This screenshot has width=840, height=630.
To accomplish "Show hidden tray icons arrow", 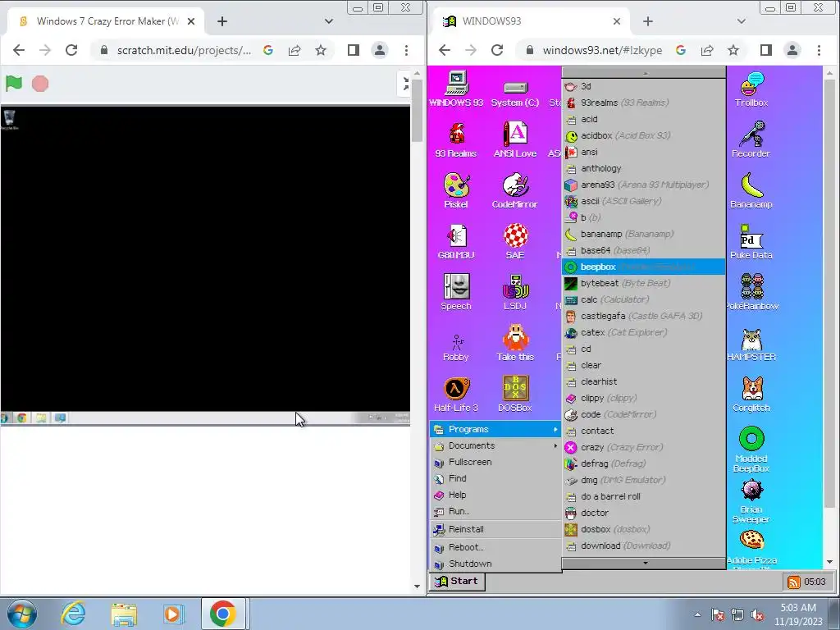I will coord(697,614).
